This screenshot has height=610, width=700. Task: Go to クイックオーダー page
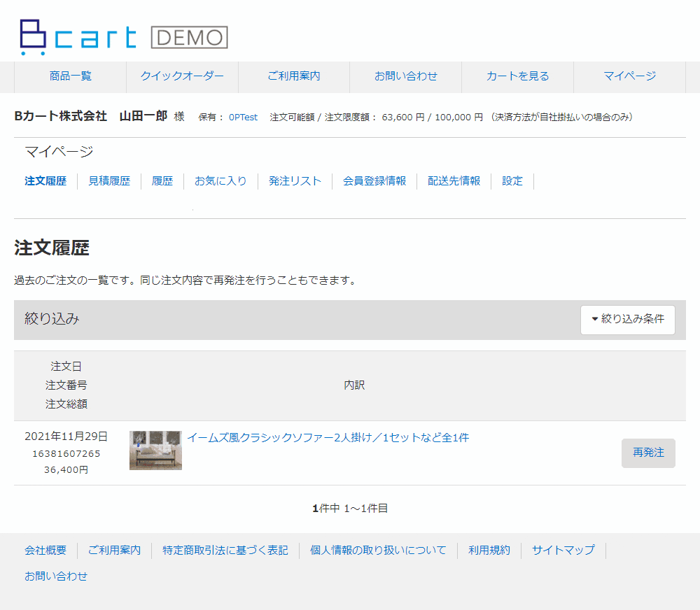point(182,76)
